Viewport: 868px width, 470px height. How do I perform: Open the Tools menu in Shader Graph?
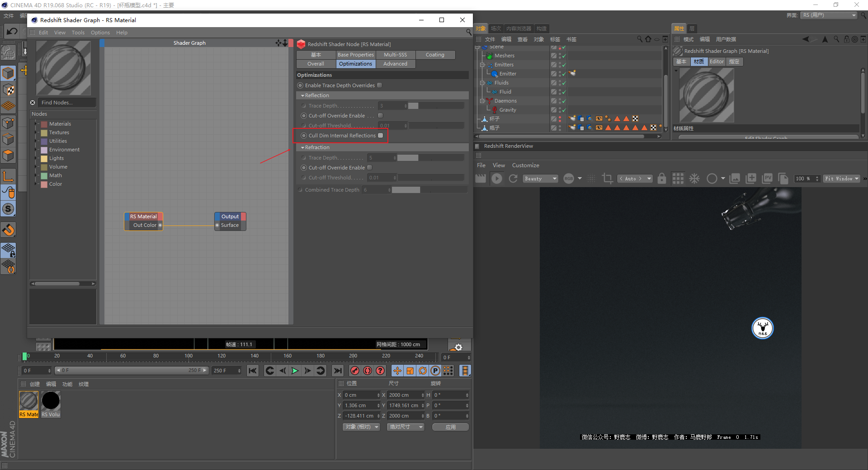(x=78, y=33)
